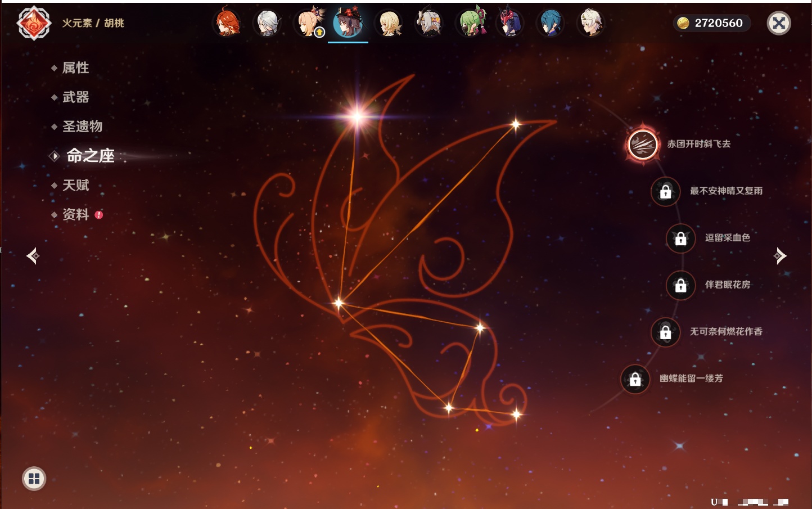This screenshot has height=509, width=812.
Task: Select the grey-haired horned character portrait
Action: [x=430, y=23]
